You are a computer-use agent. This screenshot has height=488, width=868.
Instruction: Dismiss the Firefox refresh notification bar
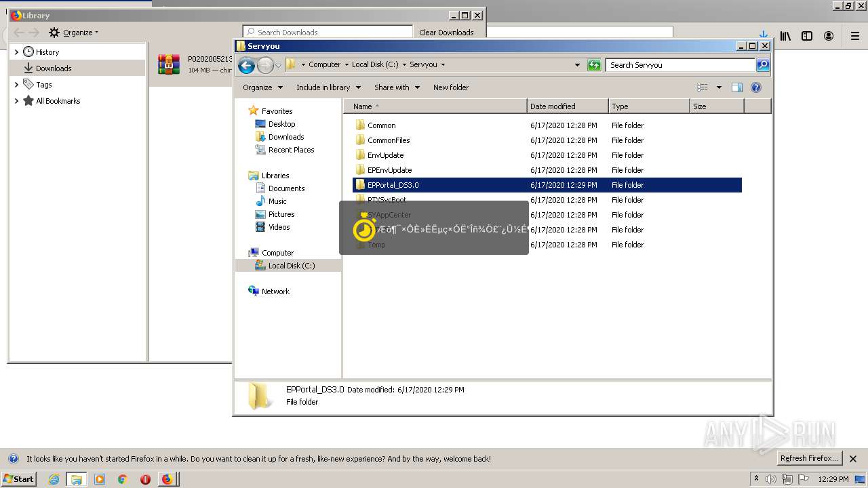(853, 459)
